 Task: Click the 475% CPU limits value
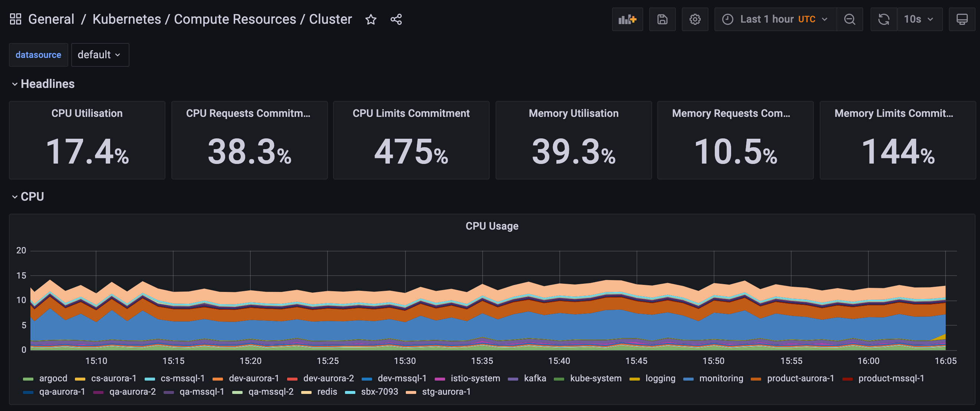pos(411,152)
